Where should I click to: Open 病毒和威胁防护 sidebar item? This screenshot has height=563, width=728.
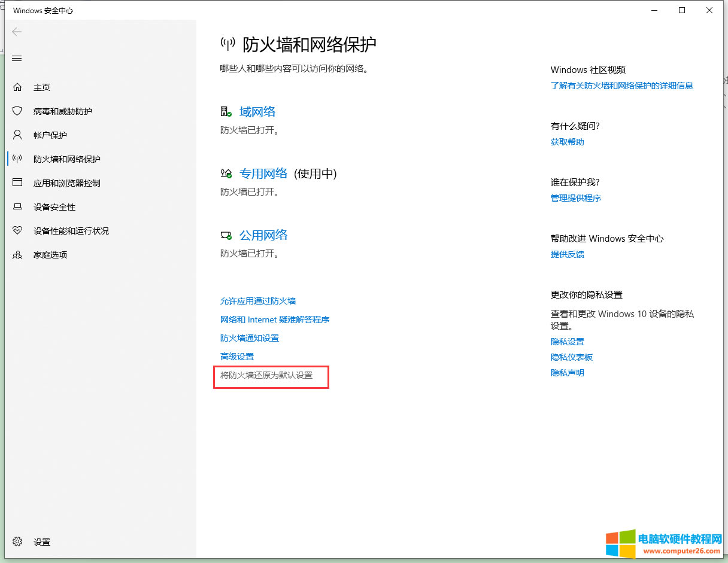pyautogui.click(x=62, y=111)
